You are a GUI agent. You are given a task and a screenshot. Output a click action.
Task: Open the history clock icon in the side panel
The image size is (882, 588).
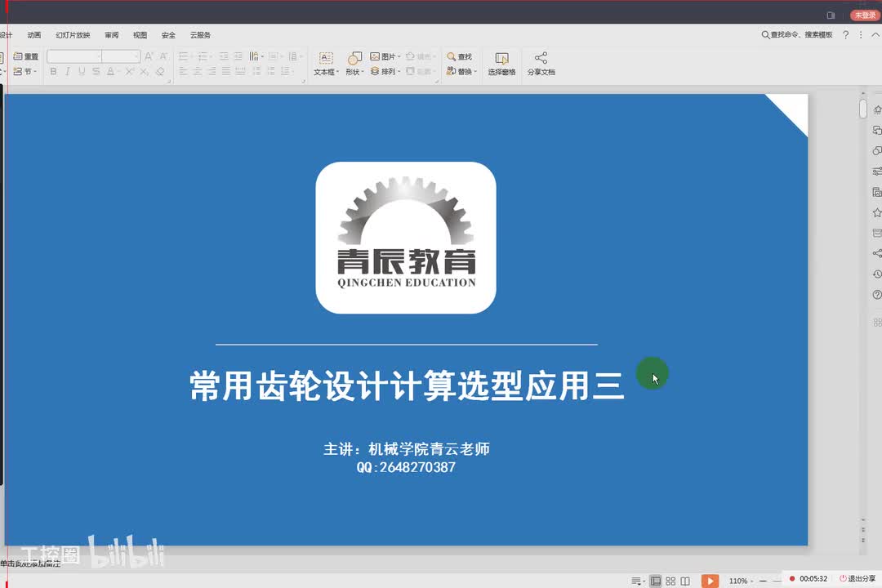pyautogui.click(x=877, y=274)
